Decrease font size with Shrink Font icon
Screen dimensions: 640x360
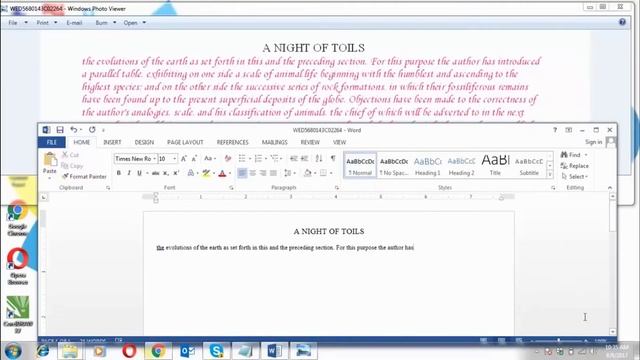click(194, 158)
